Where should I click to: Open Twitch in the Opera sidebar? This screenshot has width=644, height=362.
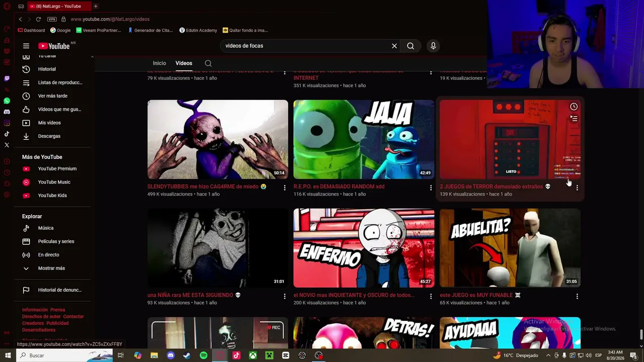pyautogui.click(x=7, y=78)
